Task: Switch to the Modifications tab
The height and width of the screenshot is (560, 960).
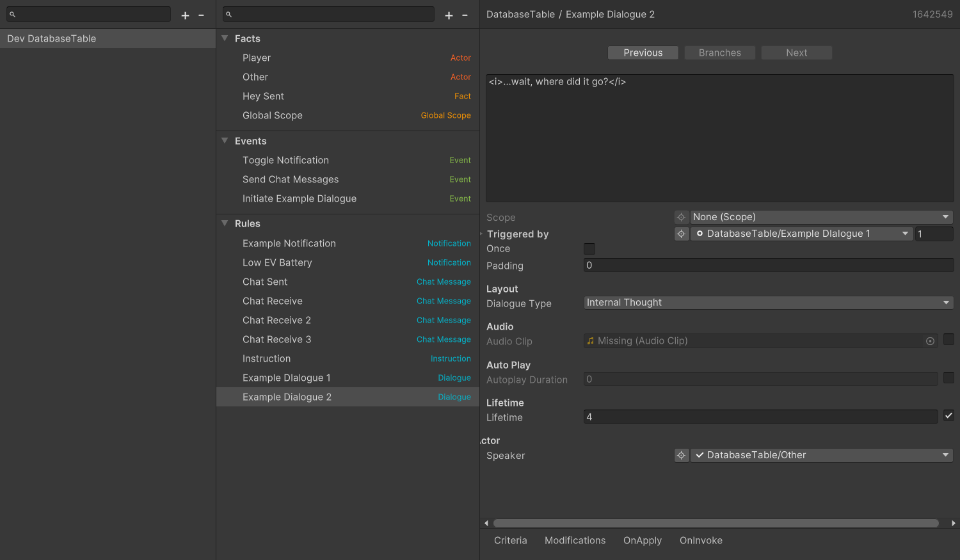Action: pyautogui.click(x=575, y=541)
